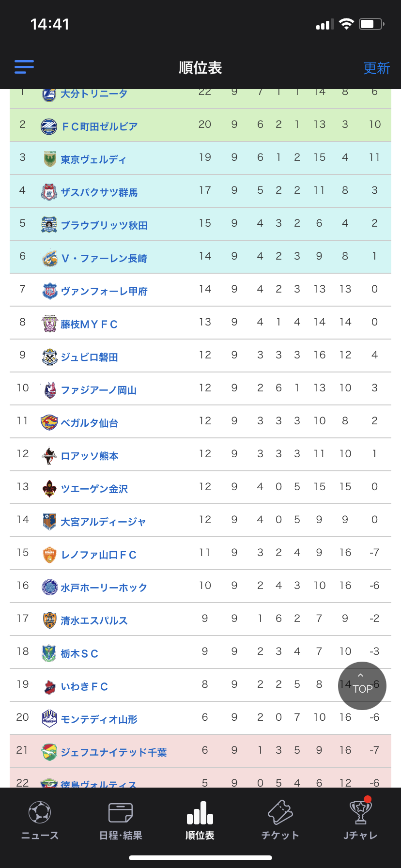Tap the 更新 refresh button
The height and width of the screenshot is (868, 401).
(x=376, y=68)
